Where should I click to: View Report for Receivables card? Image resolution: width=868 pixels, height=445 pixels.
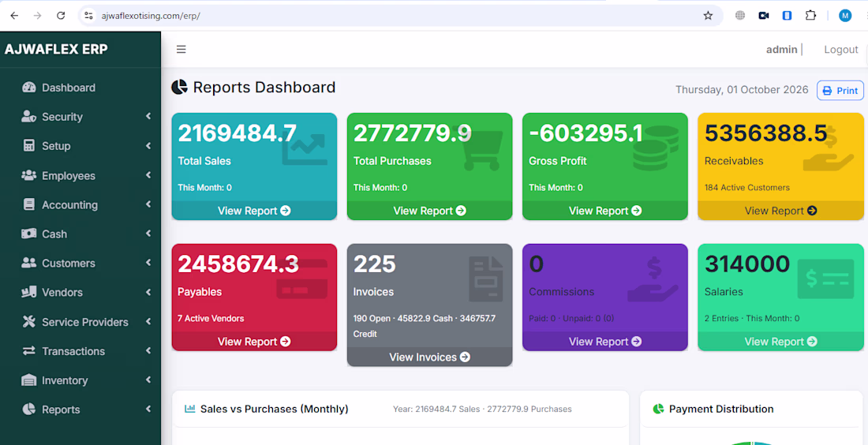point(780,211)
